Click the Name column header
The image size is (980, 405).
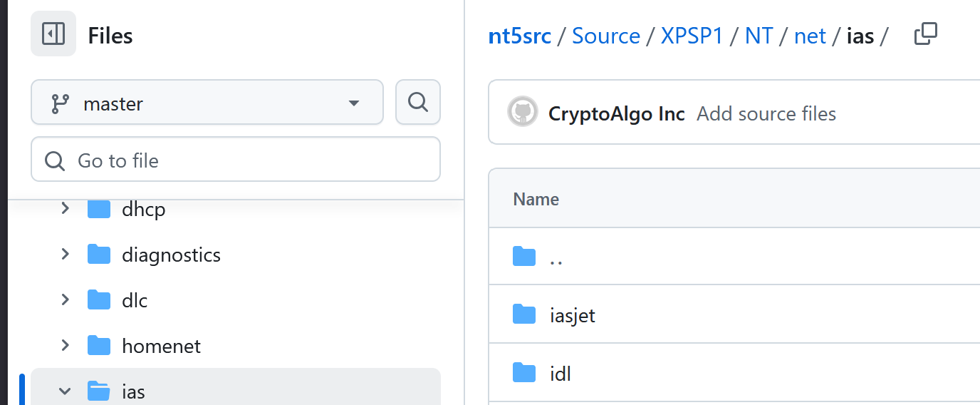536,199
